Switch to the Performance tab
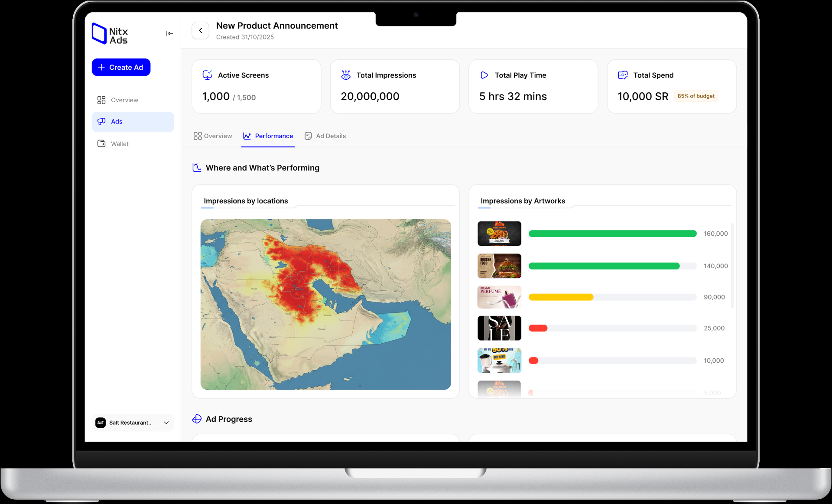 pos(268,136)
